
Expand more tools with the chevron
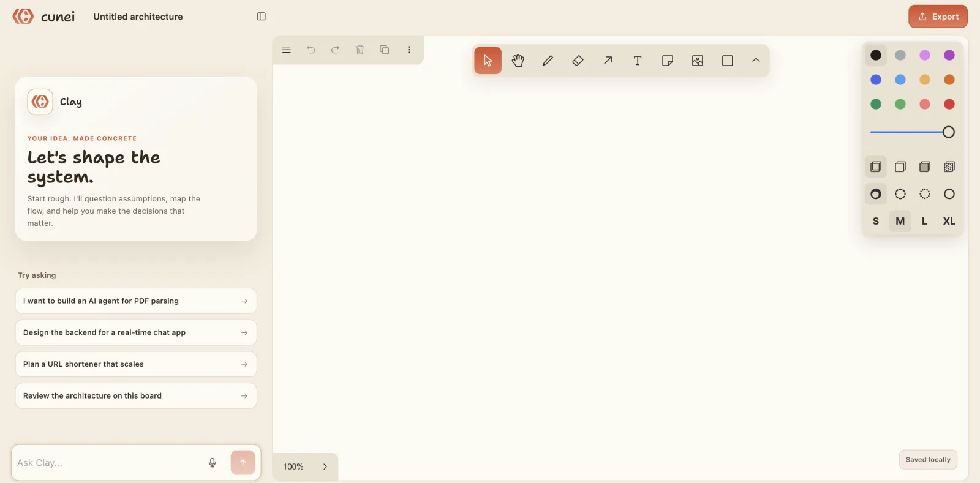(x=756, y=61)
